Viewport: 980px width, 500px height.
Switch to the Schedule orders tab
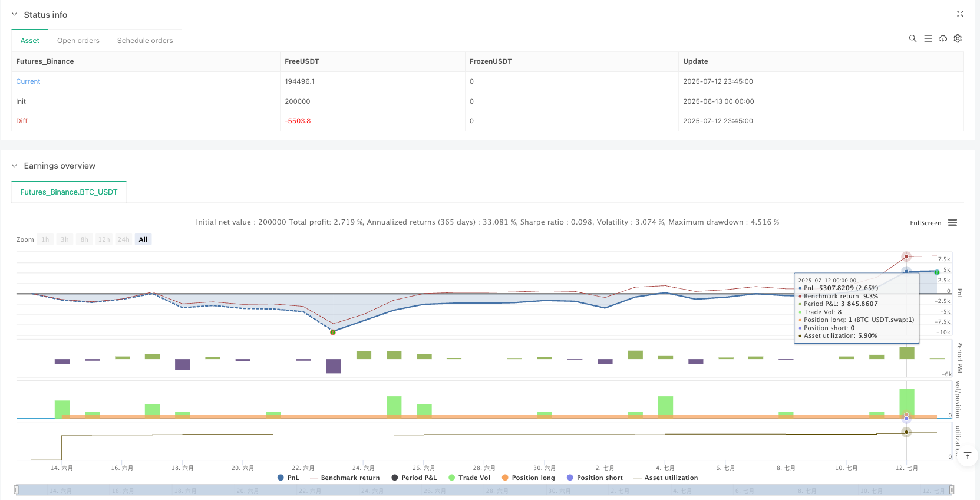[x=145, y=41]
